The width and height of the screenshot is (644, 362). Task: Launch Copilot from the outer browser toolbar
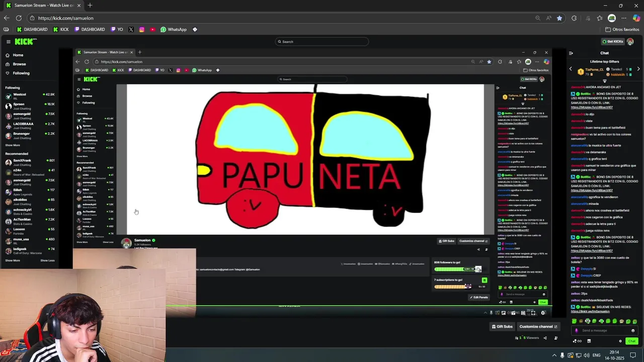coord(636,18)
